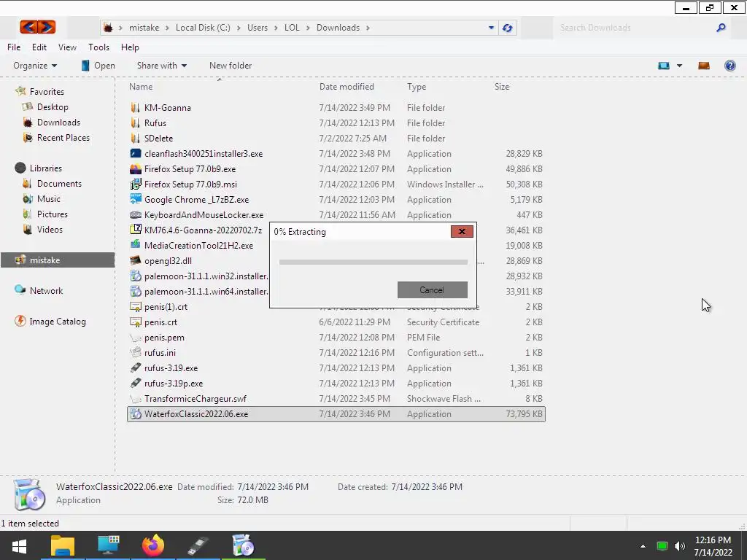Cancel the extraction dialog
The height and width of the screenshot is (560, 747).
(x=432, y=290)
